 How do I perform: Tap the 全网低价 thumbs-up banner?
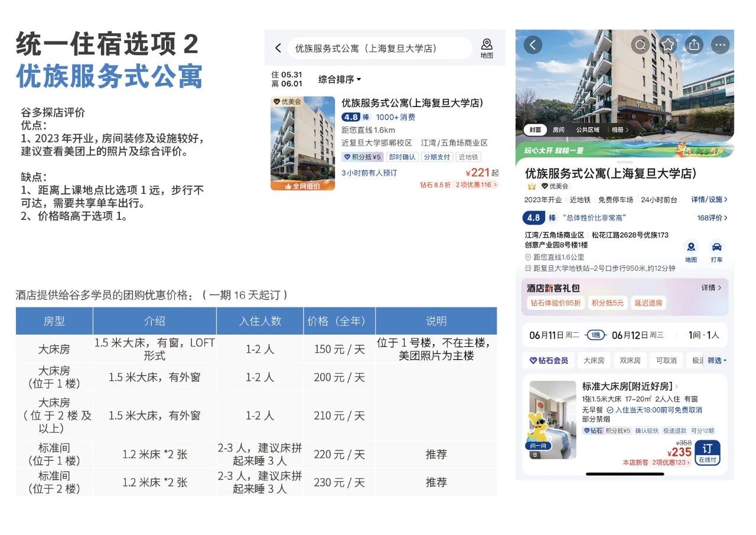click(x=302, y=186)
